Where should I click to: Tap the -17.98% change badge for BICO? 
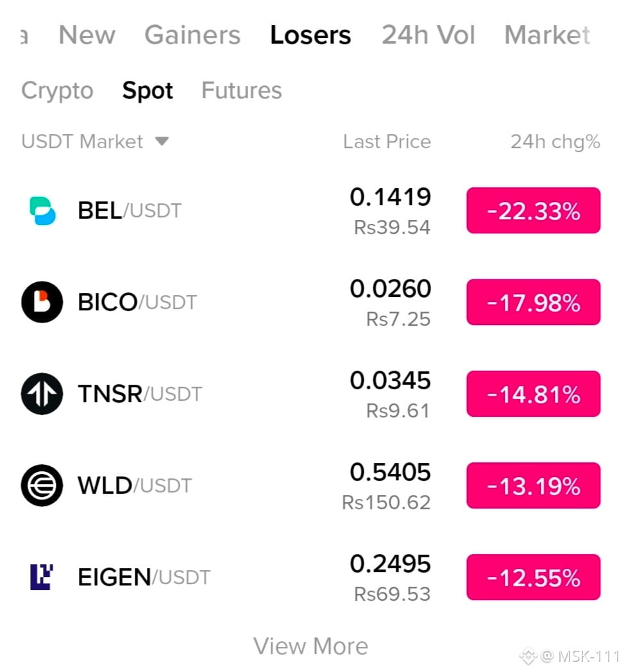534,302
